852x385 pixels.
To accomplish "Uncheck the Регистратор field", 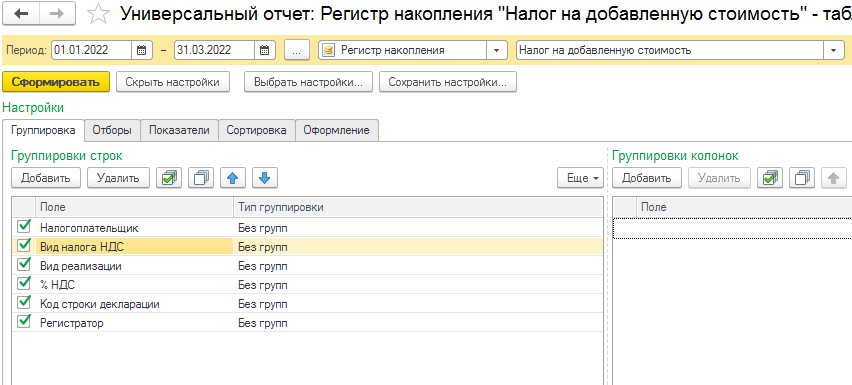I will click(23, 321).
